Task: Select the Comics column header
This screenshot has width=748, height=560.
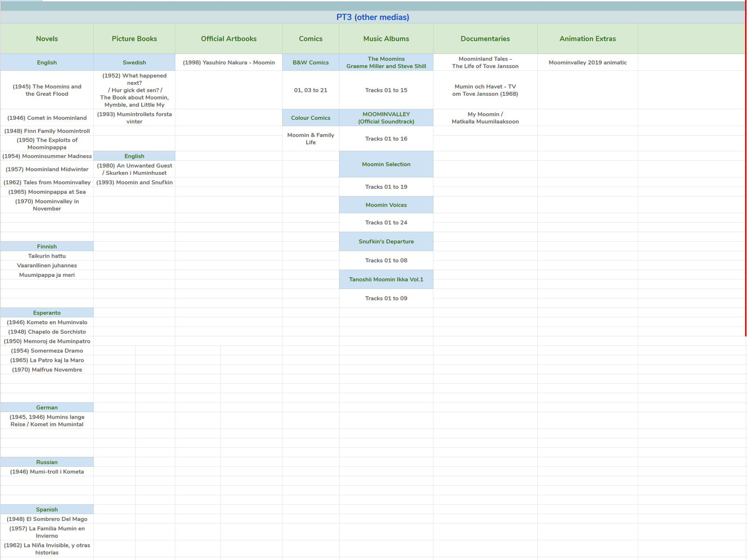Action: coord(311,39)
